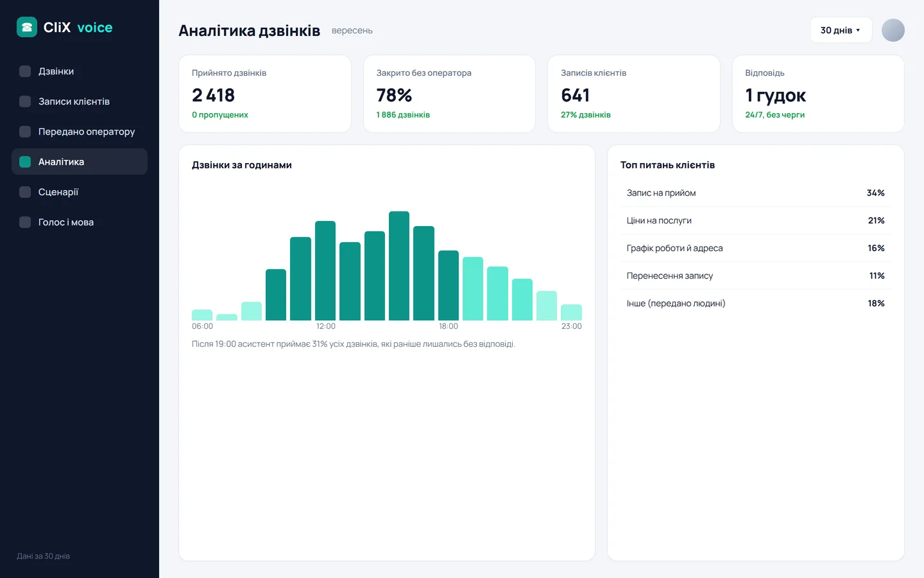Click the chart bar above the 23:00 label
The width and height of the screenshot is (924, 578).
click(x=571, y=312)
